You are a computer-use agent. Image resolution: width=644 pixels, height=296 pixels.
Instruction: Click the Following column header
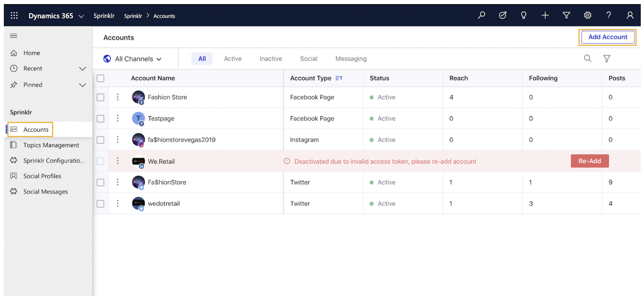pos(543,78)
